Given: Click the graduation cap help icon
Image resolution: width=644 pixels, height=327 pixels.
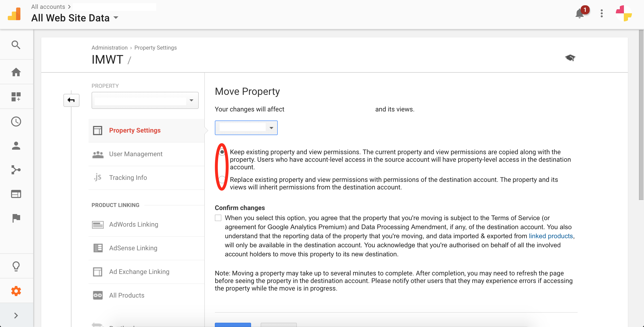Looking at the screenshot, I should 570,58.
